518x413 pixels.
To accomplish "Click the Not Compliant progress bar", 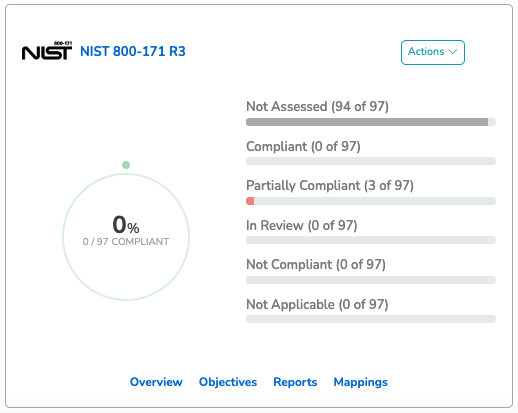I will (371, 280).
